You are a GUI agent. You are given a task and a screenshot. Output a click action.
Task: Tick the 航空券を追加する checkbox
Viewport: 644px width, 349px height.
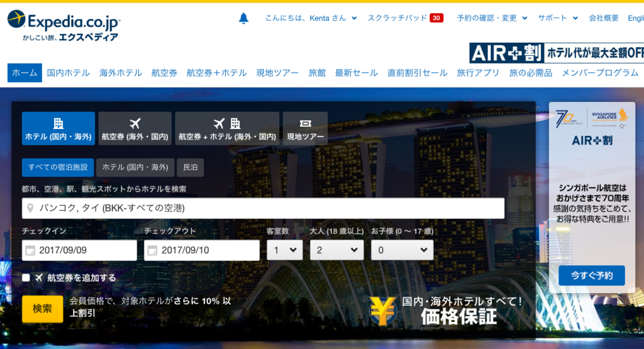pos(26,278)
